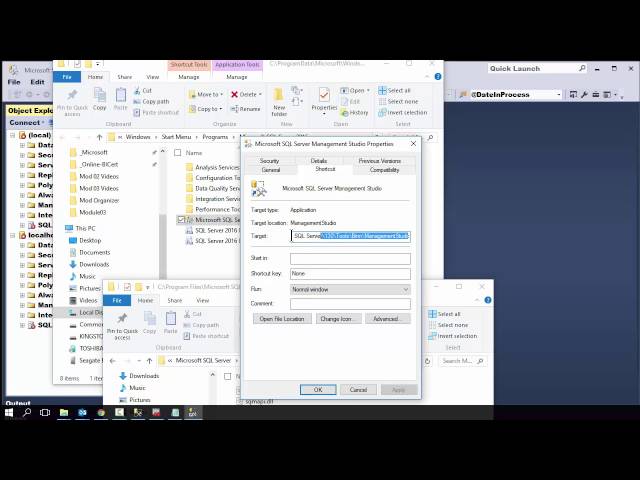Click help icon in top Explorer window
640x480 pixels.
coord(438,77)
